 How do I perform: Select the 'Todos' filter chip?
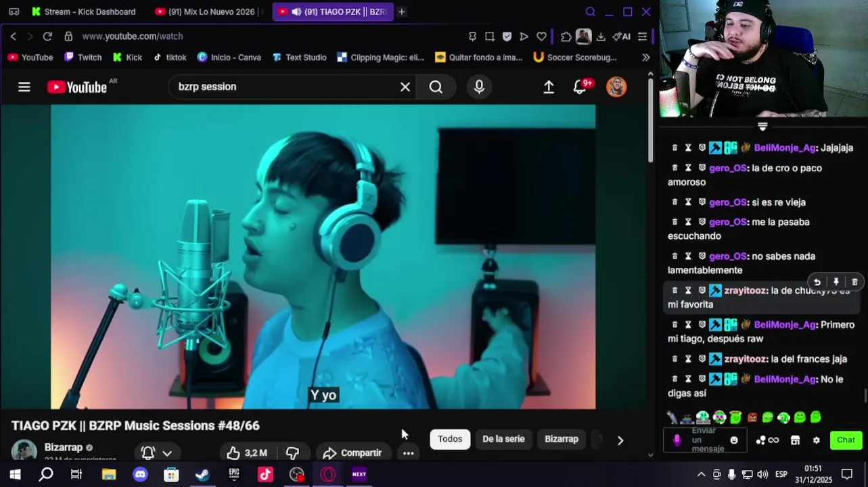[x=450, y=439]
